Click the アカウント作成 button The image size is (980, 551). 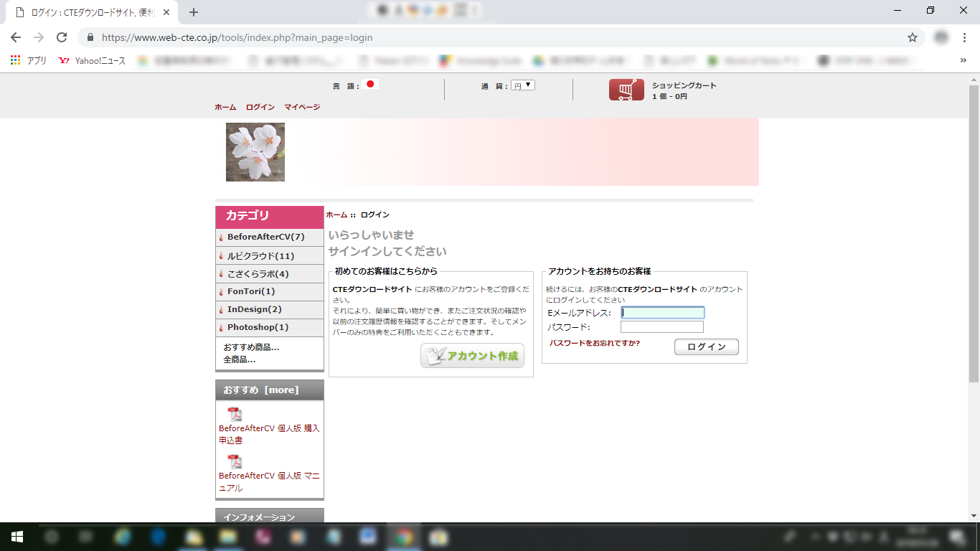pyautogui.click(x=472, y=356)
